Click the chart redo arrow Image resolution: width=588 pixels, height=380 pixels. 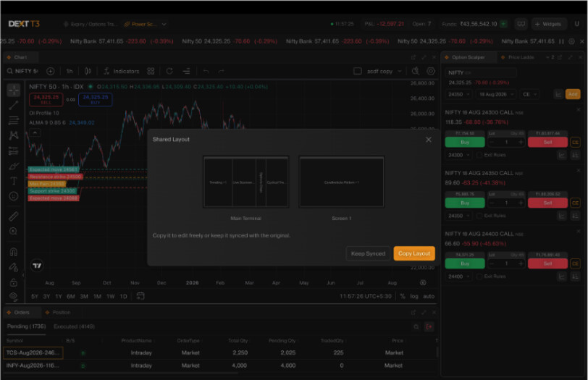tap(222, 71)
